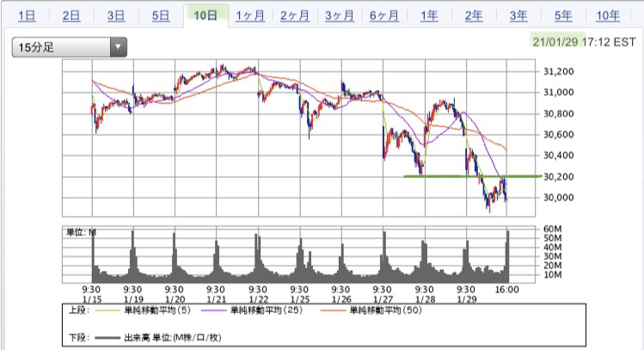
Task: Click the 31,000 price axis label
Action: 558,92
